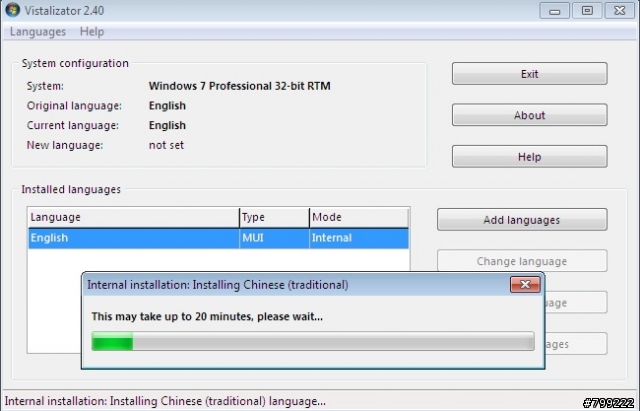Open the Help menu

tap(92, 32)
